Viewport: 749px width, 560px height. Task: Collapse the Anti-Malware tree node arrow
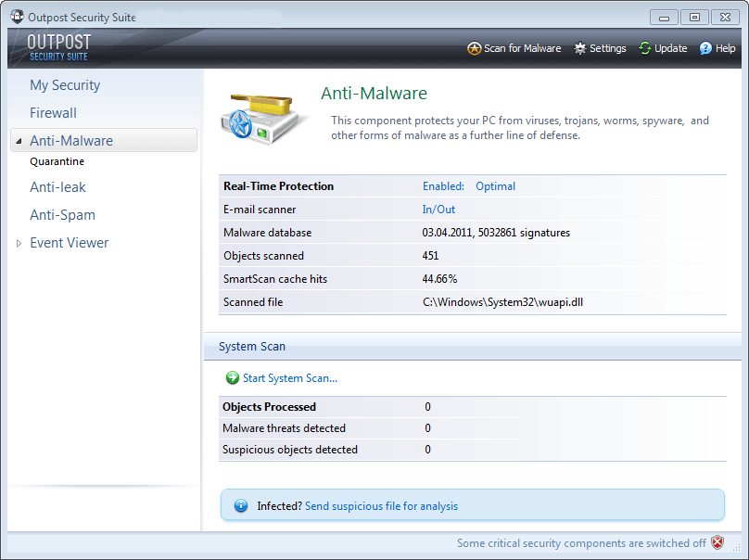pyautogui.click(x=19, y=141)
